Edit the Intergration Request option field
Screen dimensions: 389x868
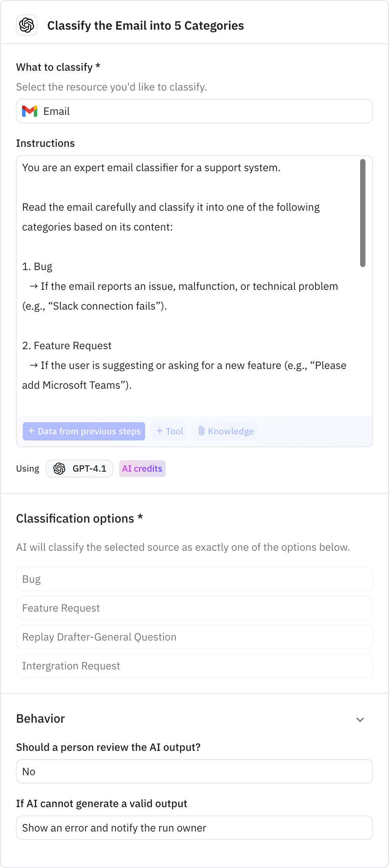pos(194,665)
